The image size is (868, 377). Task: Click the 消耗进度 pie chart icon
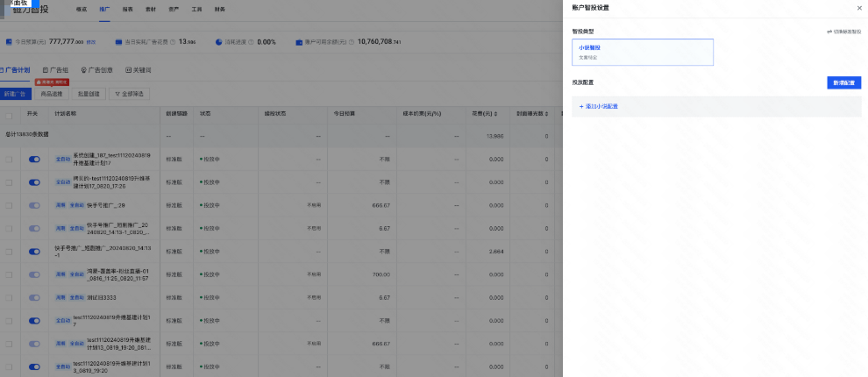(x=218, y=42)
